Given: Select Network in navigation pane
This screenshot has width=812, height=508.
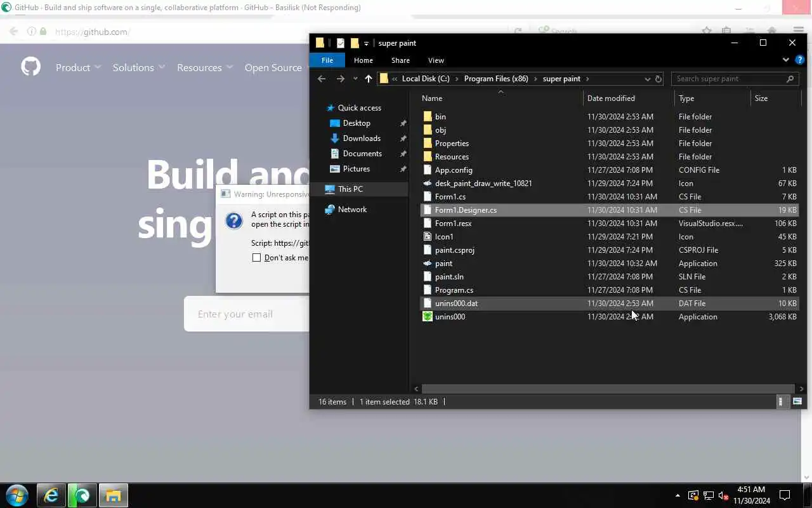Looking at the screenshot, I should pos(352,210).
